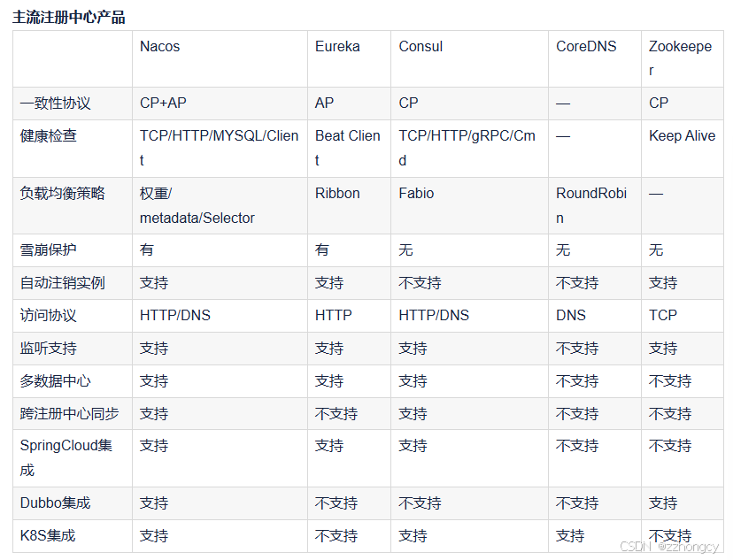Click the TCP/HTTP/gRPC/Cmd cell
This screenshot has width=733, height=560.
[467, 148]
